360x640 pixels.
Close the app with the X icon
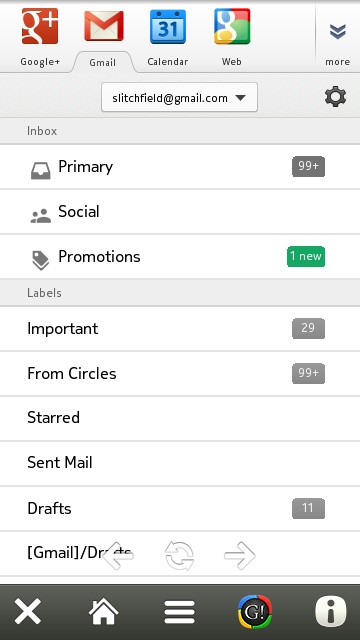[x=28, y=611]
